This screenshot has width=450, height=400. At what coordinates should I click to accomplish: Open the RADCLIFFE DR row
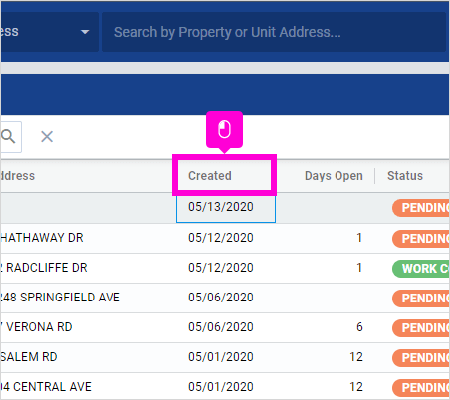[x=225, y=268]
